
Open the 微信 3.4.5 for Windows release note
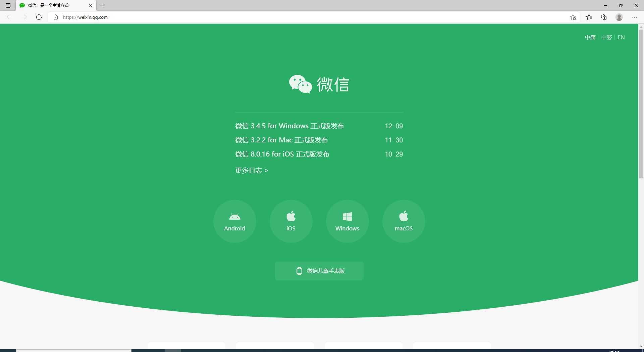tap(289, 126)
